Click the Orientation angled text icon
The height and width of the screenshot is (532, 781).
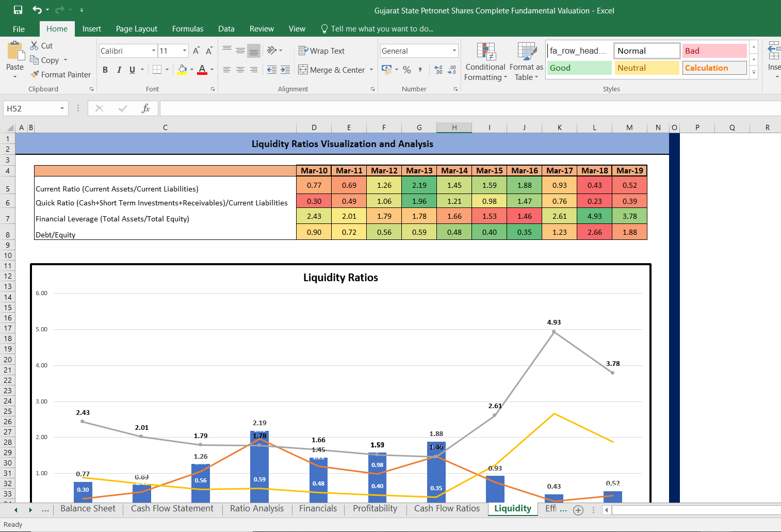click(x=272, y=50)
